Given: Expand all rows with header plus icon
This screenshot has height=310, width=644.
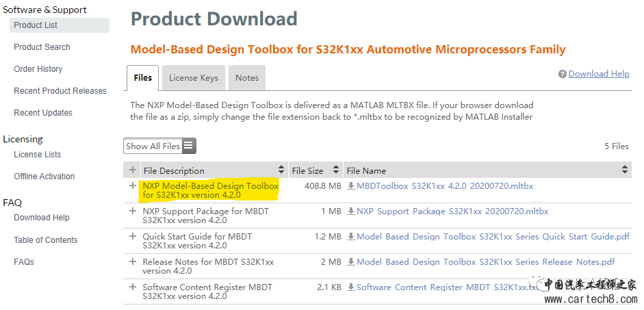Looking at the screenshot, I should [x=132, y=170].
